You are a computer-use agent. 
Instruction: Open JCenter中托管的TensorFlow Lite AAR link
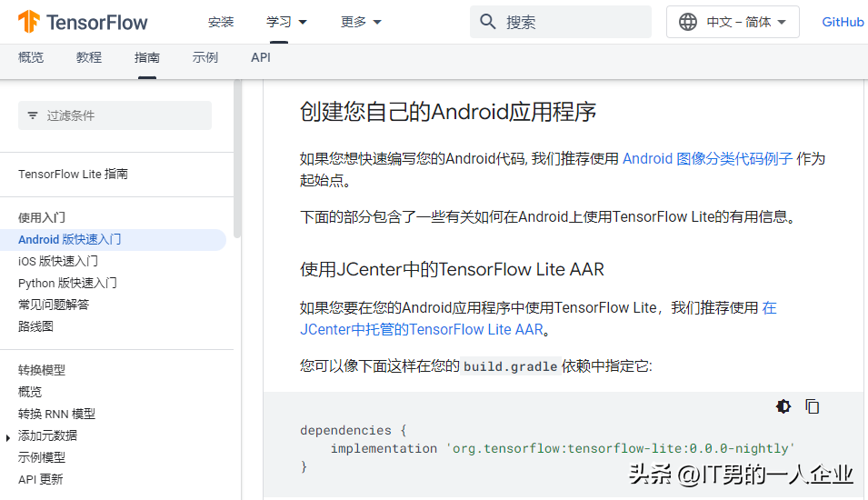point(422,329)
